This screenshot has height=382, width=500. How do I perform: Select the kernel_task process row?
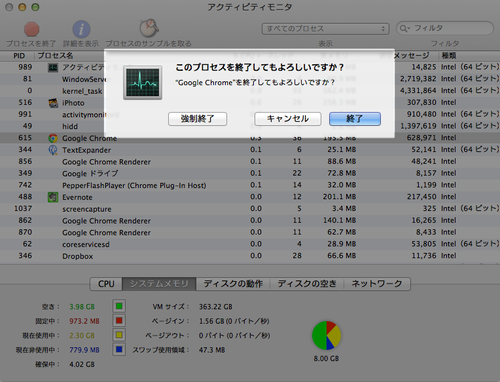250,91
